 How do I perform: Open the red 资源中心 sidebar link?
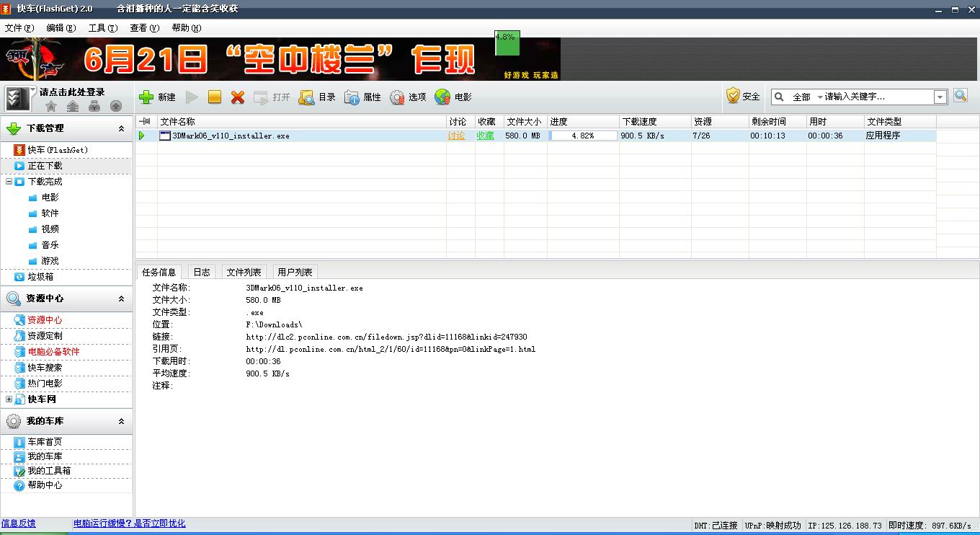(x=45, y=320)
